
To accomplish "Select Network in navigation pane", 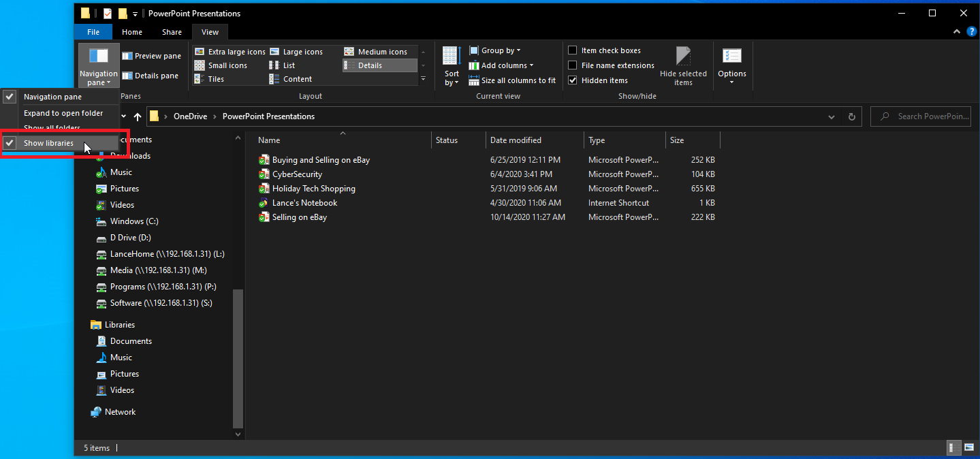I will [x=120, y=412].
